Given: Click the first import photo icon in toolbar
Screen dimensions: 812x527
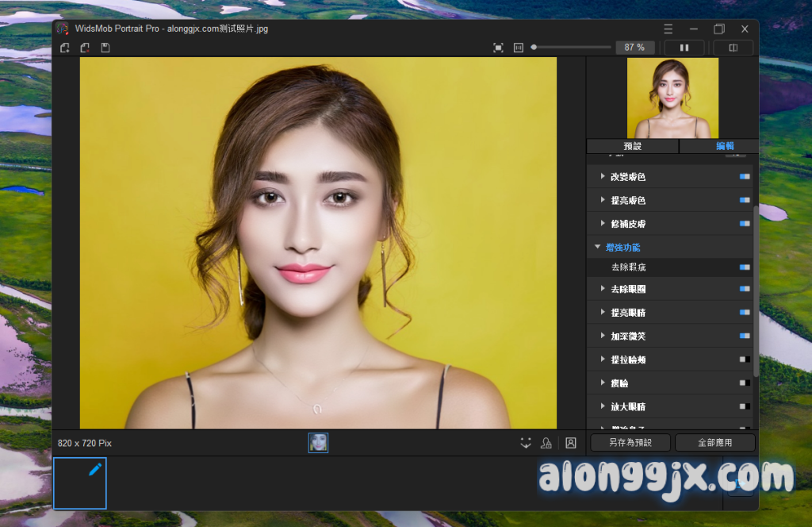Looking at the screenshot, I should pos(65,48).
